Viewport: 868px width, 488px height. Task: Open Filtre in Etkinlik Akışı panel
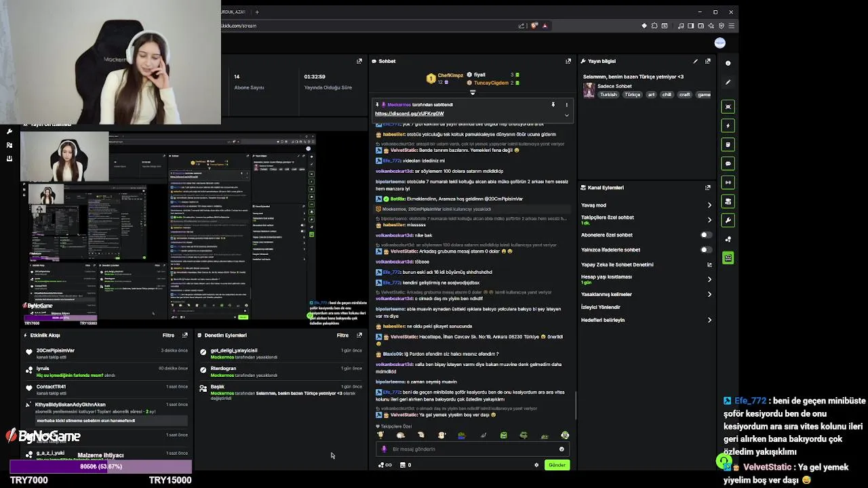[168, 335]
